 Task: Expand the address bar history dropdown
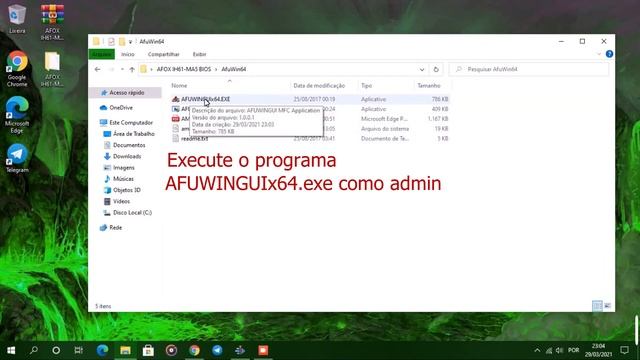point(422,69)
